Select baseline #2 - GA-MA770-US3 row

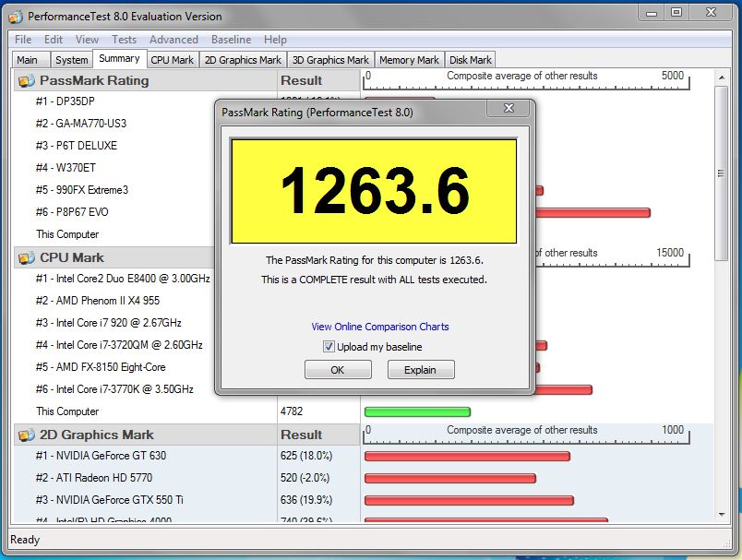[x=81, y=124]
